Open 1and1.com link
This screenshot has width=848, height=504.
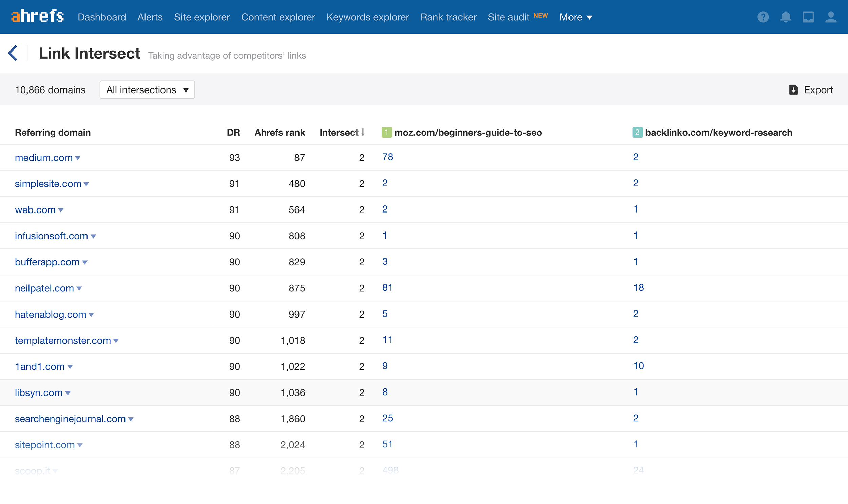(40, 367)
